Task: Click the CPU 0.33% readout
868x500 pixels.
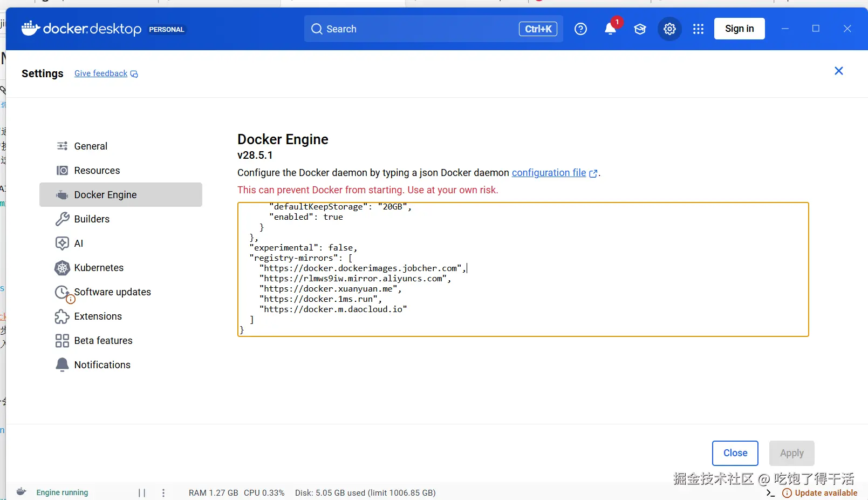Action: pos(264,492)
